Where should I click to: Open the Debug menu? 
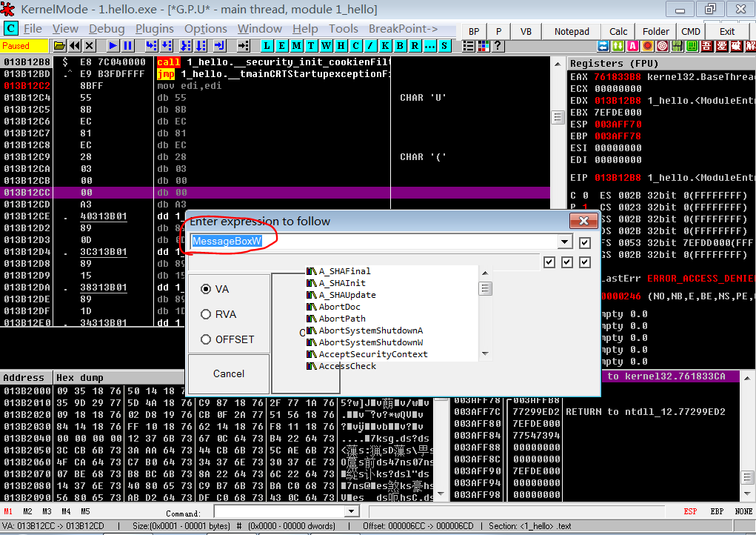point(107,29)
